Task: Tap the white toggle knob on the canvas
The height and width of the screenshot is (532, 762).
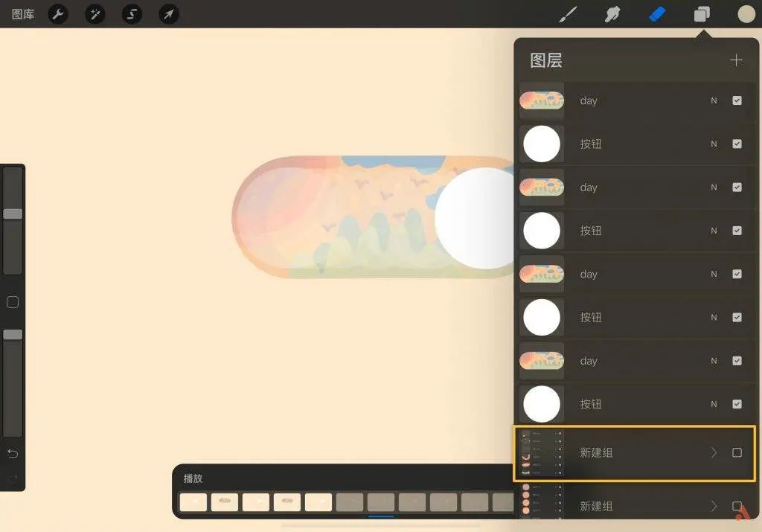Action: tap(476, 218)
